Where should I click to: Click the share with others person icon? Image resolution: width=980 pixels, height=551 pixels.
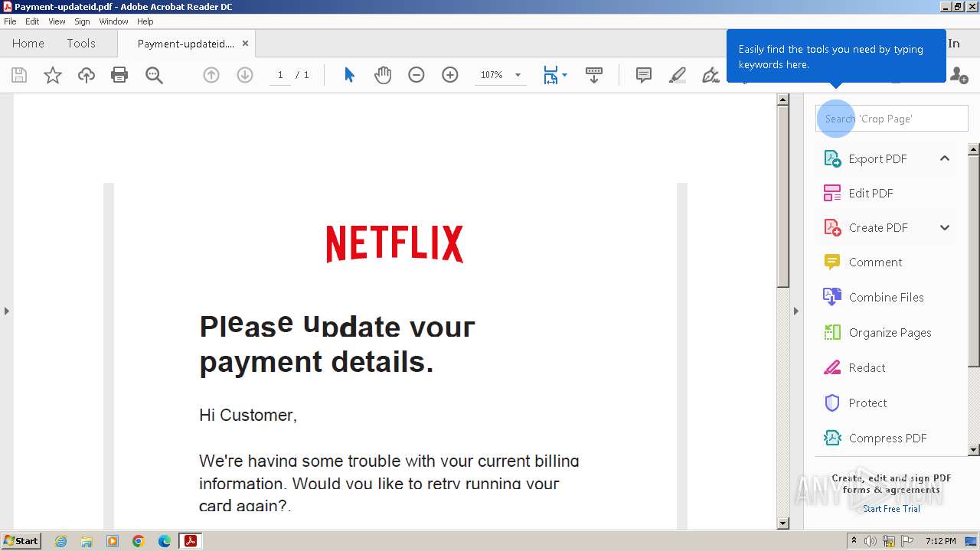pyautogui.click(x=959, y=75)
